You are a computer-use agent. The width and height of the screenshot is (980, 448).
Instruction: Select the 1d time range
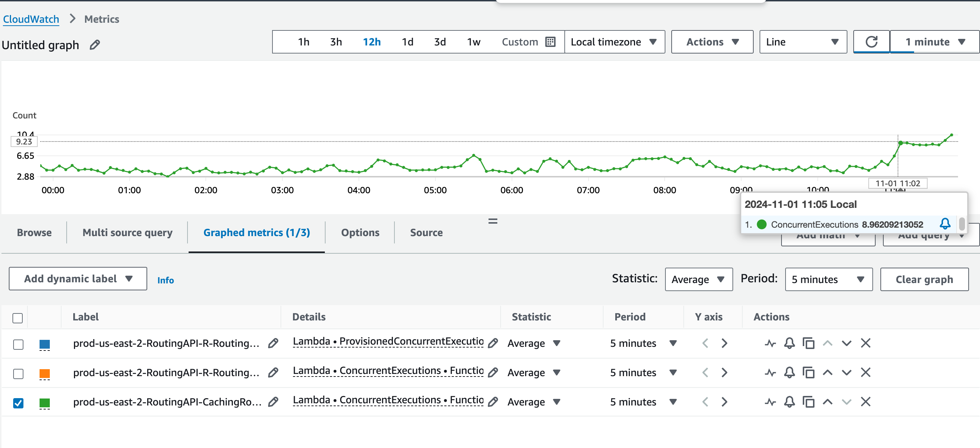(x=408, y=42)
